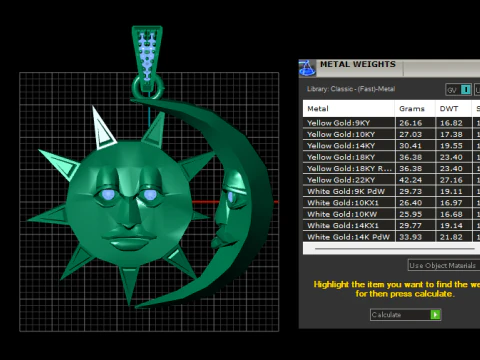Click the Library: Classic - (Fast)-Metal label
The height and width of the screenshot is (360, 480).
click(351, 89)
